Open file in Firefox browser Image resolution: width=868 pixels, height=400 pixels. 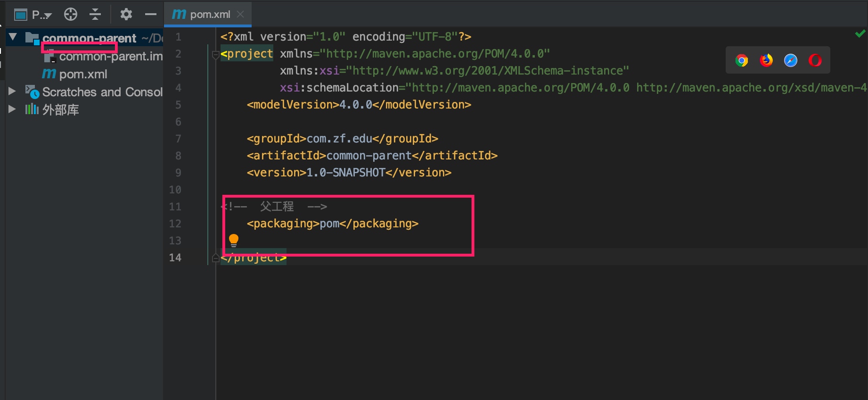(x=766, y=60)
